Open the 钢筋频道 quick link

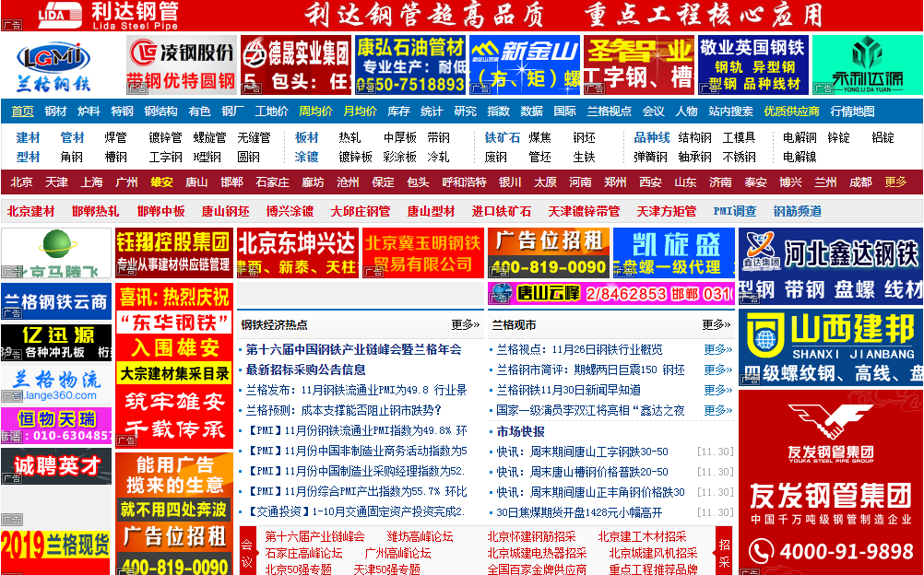pyautogui.click(x=797, y=211)
